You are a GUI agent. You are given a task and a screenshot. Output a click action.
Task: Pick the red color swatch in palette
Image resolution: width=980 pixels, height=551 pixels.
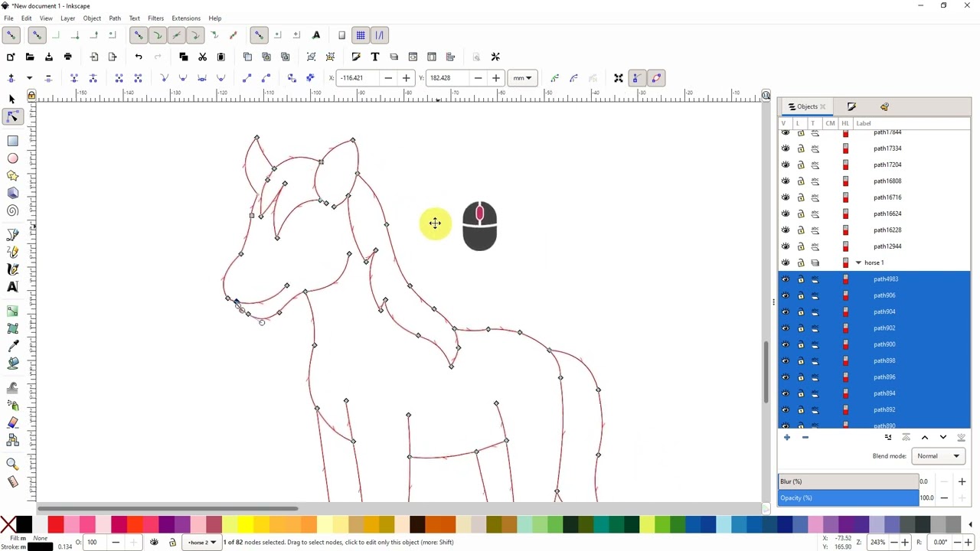pos(56,524)
